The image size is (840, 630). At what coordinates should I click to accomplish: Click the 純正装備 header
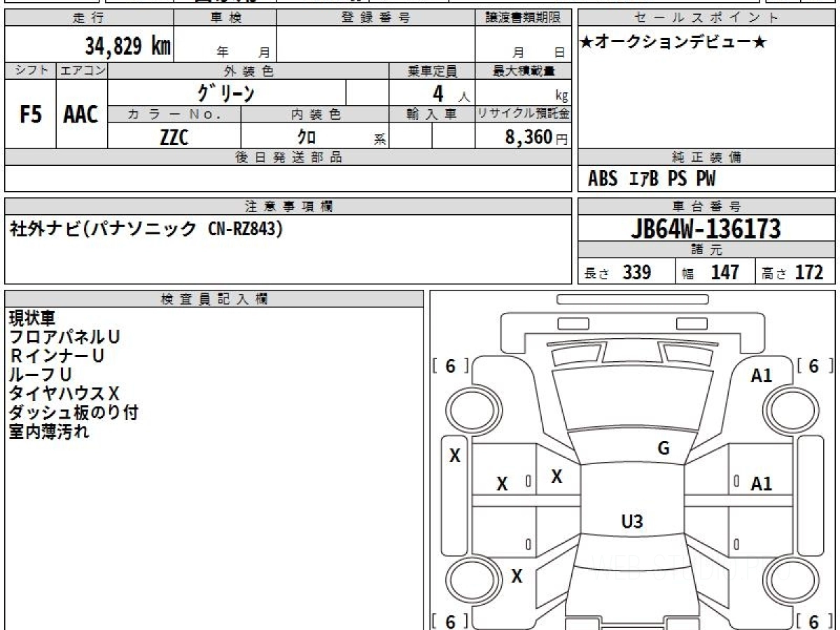[706, 157]
